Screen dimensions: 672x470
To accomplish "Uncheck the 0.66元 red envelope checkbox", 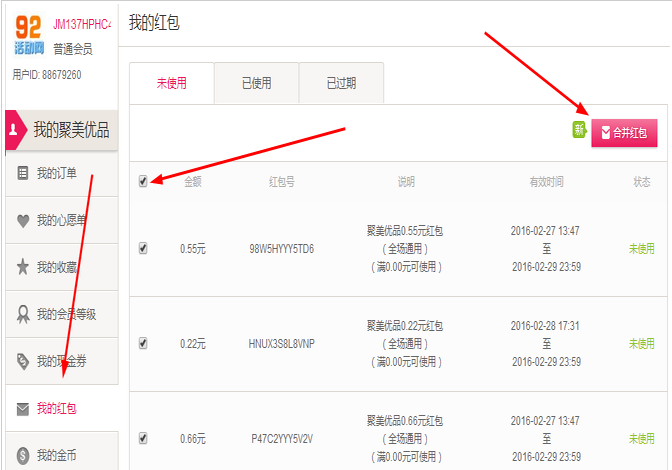I will (143, 438).
